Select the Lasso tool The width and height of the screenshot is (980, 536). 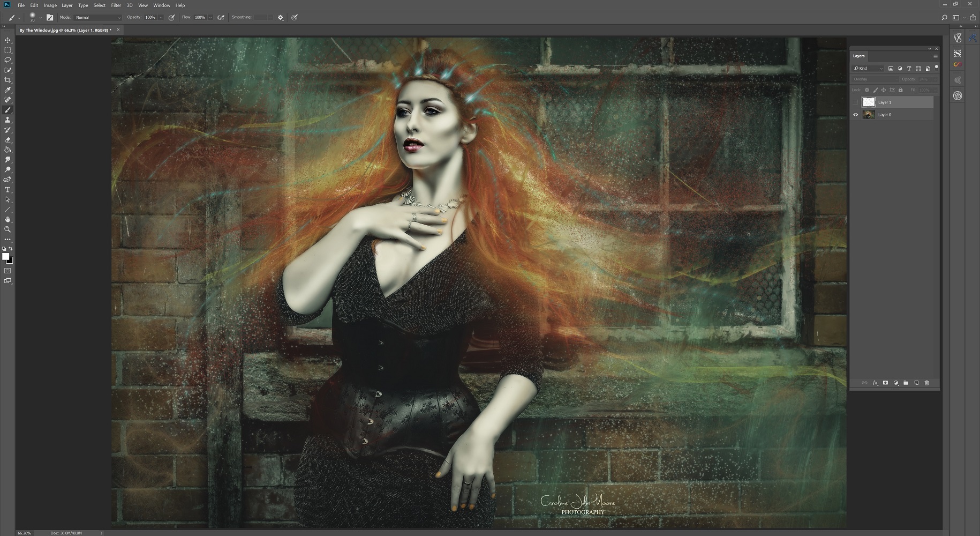point(7,60)
